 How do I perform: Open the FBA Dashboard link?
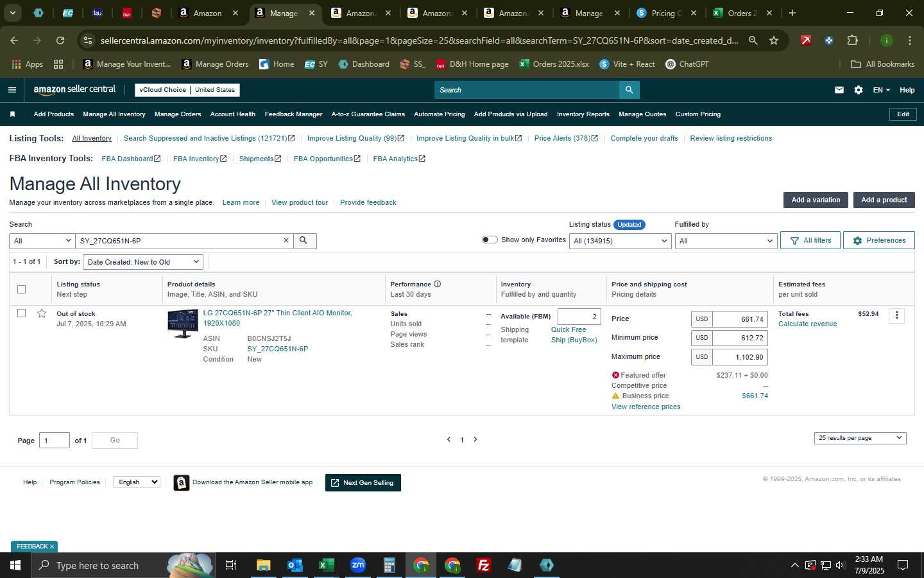click(131, 159)
